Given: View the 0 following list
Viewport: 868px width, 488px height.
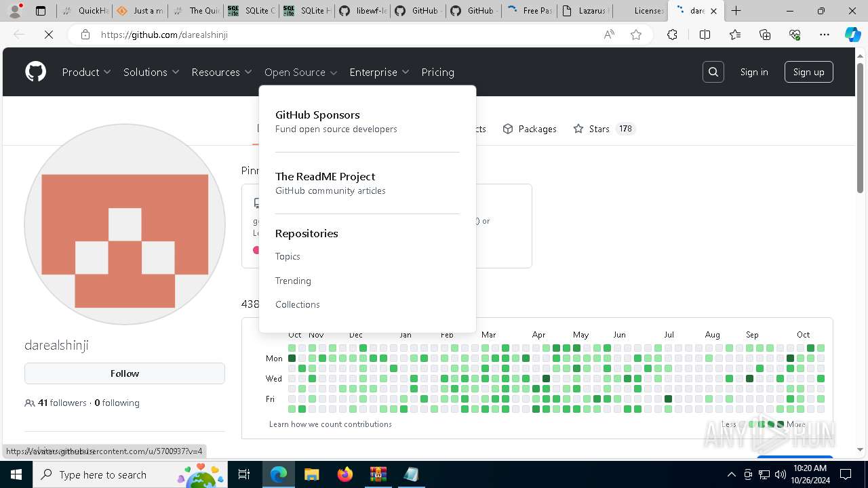Looking at the screenshot, I should coord(117,403).
